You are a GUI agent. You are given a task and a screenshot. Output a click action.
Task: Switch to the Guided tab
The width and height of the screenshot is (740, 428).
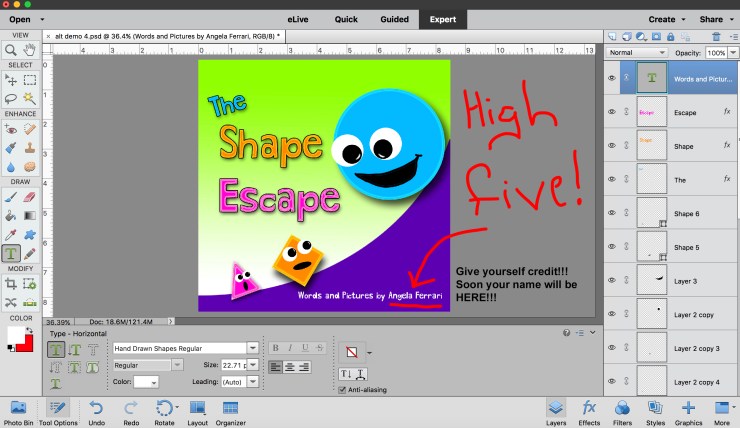click(395, 19)
